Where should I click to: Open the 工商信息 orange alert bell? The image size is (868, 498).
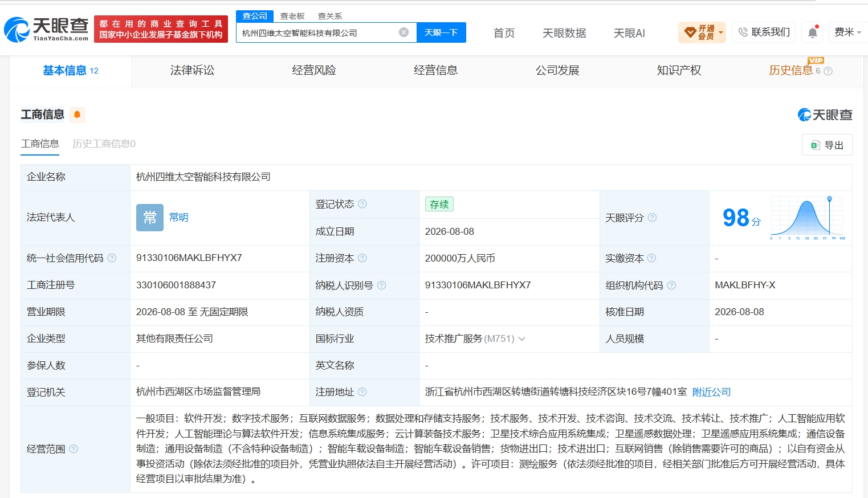point(77,115)
